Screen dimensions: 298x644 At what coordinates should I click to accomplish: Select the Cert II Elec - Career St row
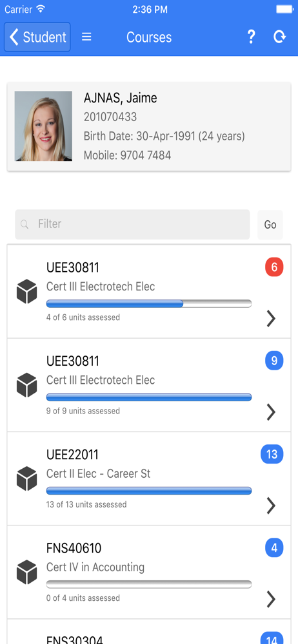pos(149,478)
